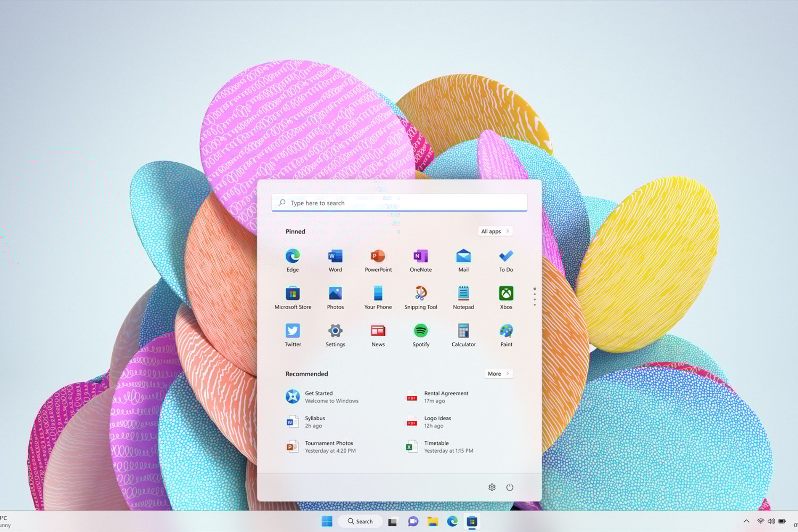798x532 pixels.
Task: Open Spotify from the pinned grid
Action: click(x=421, y=335)
